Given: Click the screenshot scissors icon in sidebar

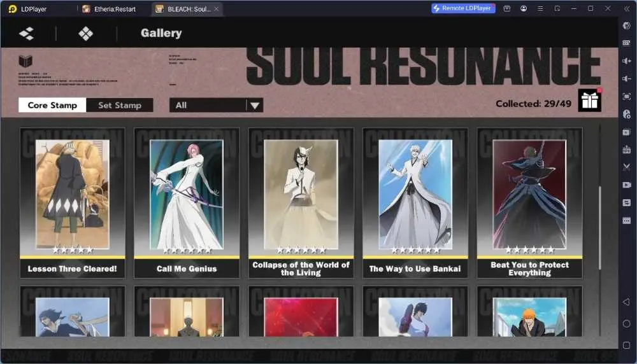Looking at the screenshot, I should (626, 167).
